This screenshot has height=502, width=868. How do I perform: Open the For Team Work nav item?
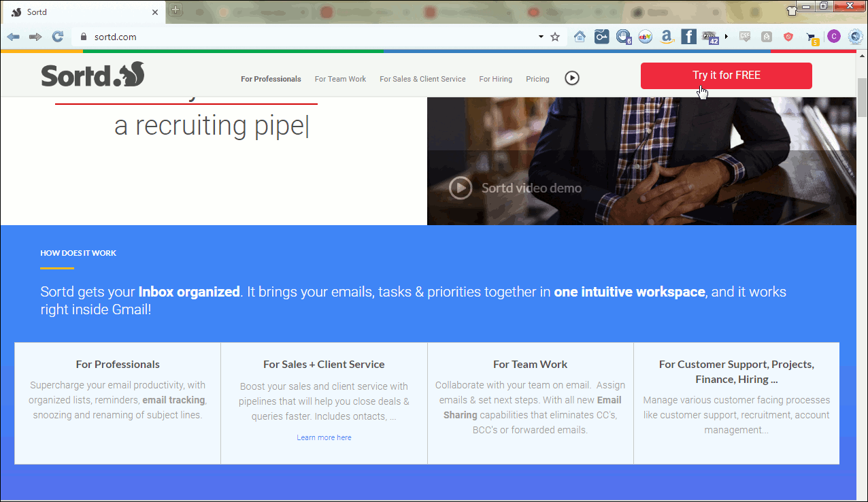coord(340,79)
